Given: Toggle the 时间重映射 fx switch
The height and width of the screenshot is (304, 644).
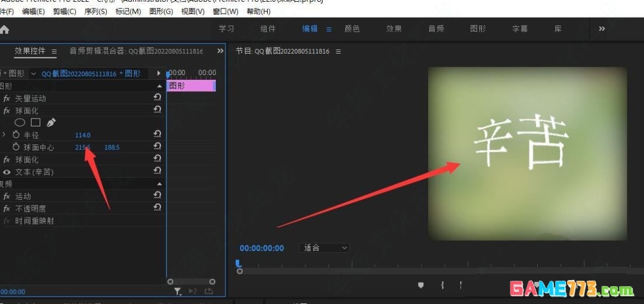Looking at the screenshot, I should pos(7,221).
